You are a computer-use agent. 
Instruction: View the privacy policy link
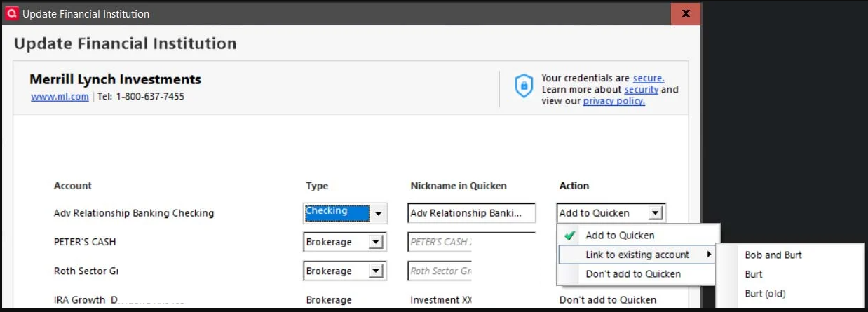coord(614,101)
